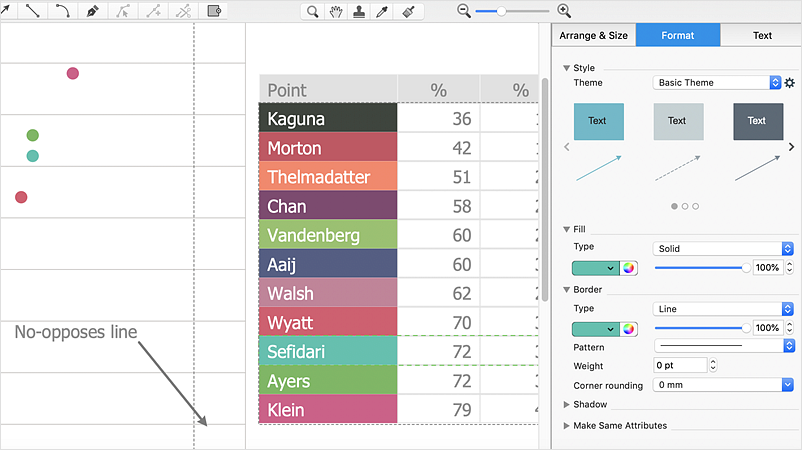Open theme settings gear icon
Screen dimensions: 802x450
(789, 83)
